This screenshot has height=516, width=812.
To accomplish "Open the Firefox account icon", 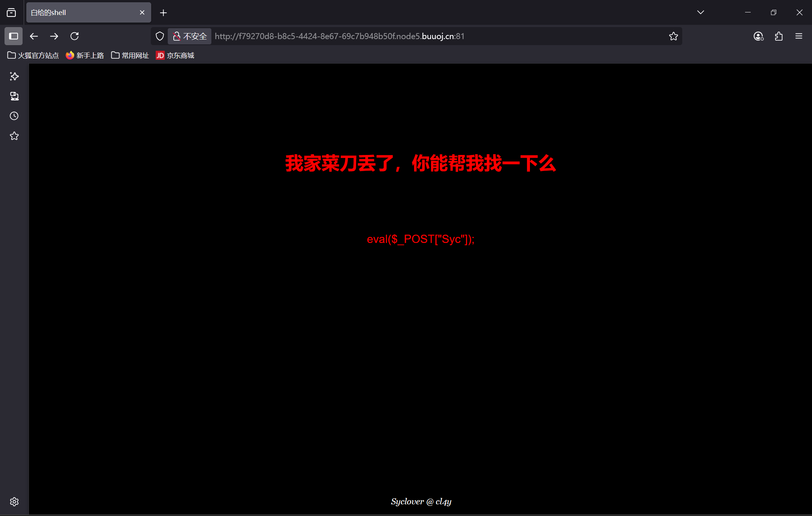I will click(x=758, y=36).
